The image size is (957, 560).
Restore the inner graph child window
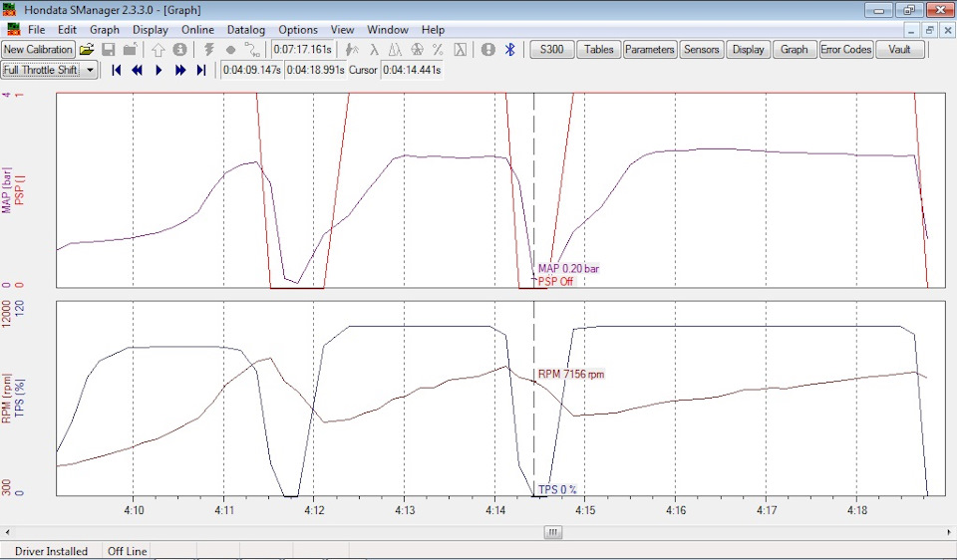(x=929, y=29)
